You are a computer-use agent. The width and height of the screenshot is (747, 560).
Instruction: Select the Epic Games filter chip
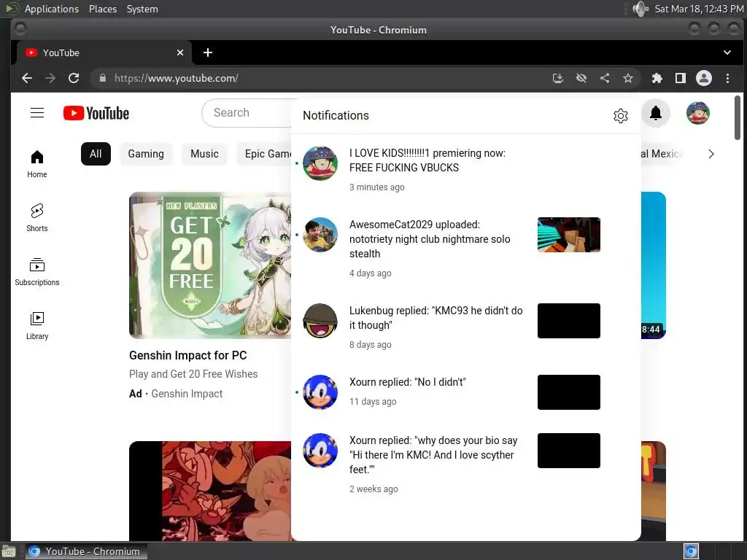264,154
